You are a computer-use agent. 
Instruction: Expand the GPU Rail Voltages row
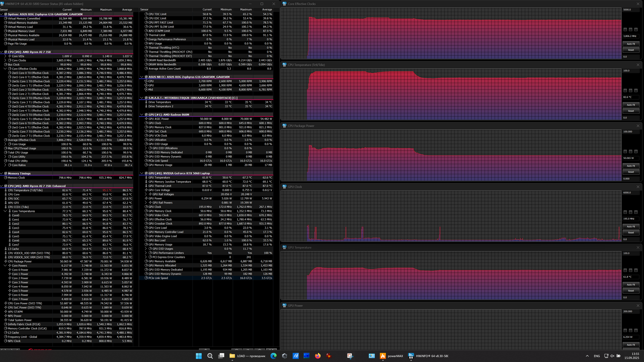[146, 194]
